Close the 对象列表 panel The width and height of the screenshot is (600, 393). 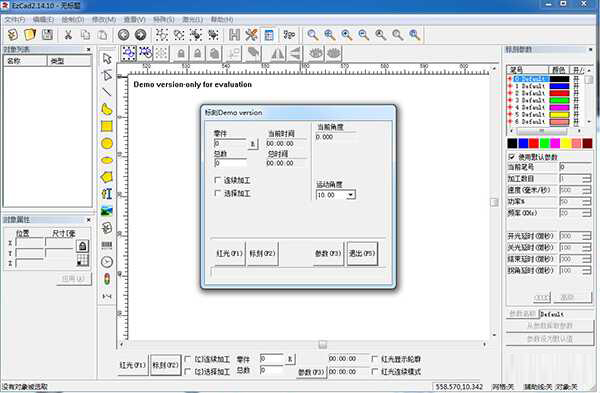[89, 49]
